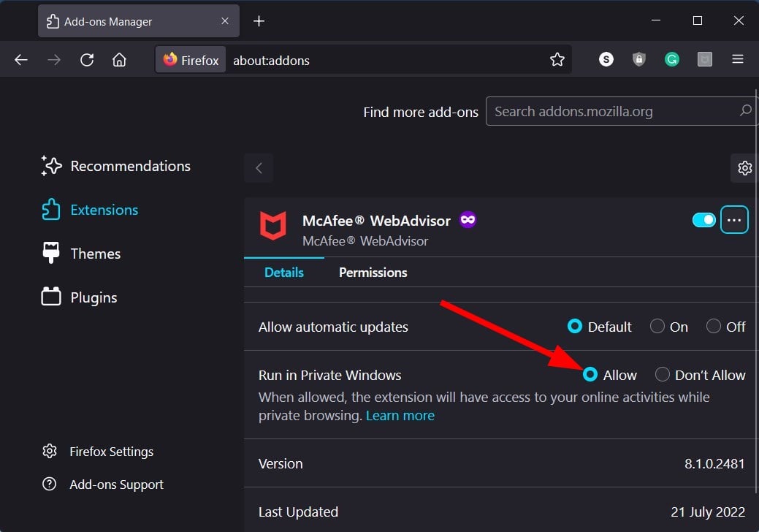This screenshot has width=759, height=532.
Task: Click the Find more add-ons label
Action: tap(421, 112)
